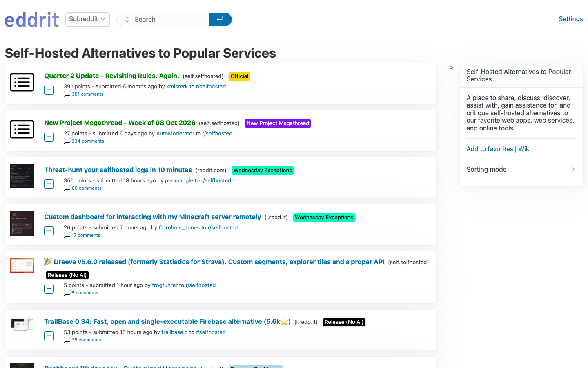The width and height of the screenshot is (588, 368).
Task: Visit user AutoModerator profile
Action: click(x=175, y=133)
